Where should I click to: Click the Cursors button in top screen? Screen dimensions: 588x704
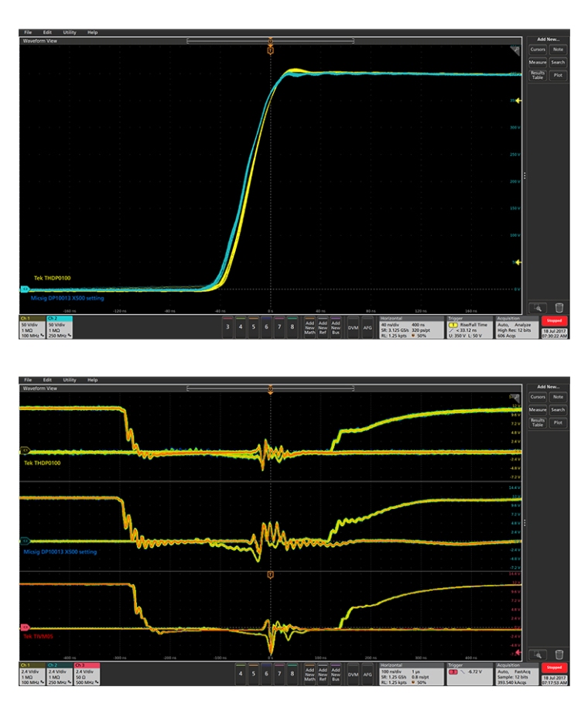point(537,50)
